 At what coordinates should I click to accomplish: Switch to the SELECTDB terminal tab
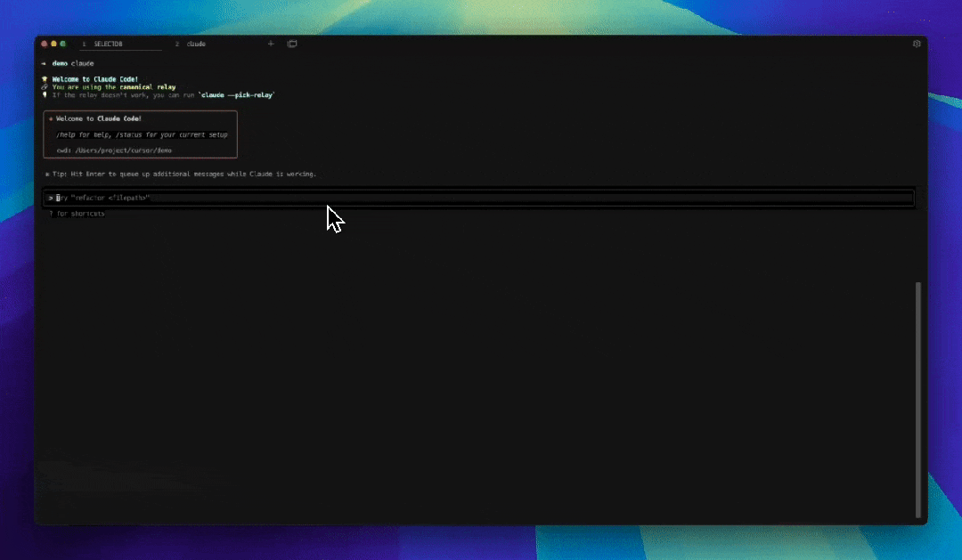click(x=120, y=45)
